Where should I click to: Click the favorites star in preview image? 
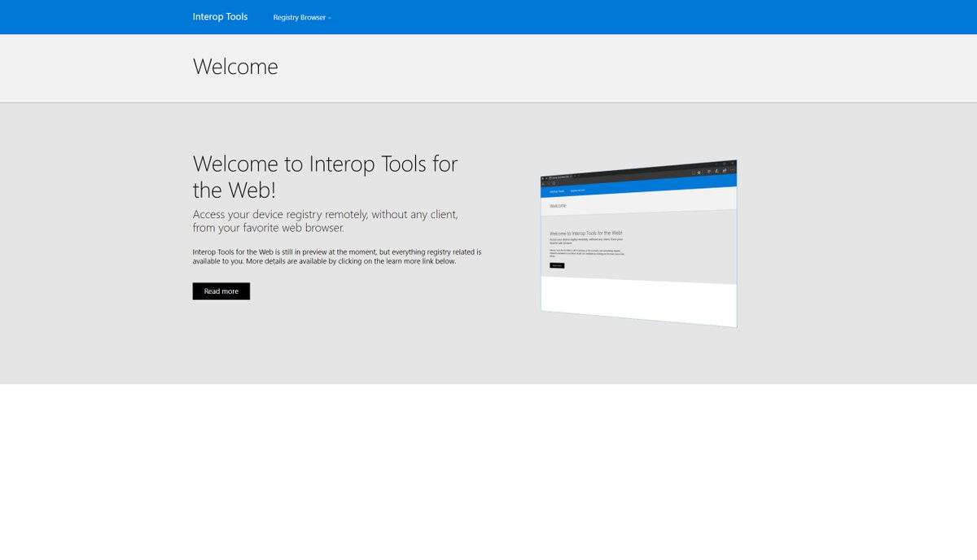(x=699, y=173)
